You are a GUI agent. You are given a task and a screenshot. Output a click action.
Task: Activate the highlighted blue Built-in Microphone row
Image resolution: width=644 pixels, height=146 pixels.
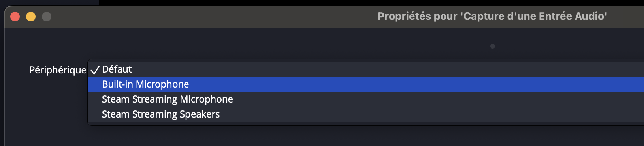click(x=365, y=84)
